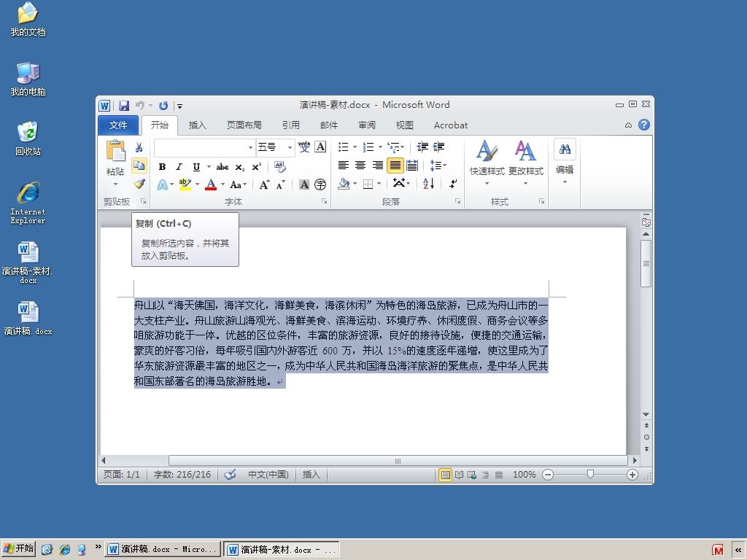Click the zoom in plus button
This screenshot has height=560, width=747.
(x=632, y=474)
